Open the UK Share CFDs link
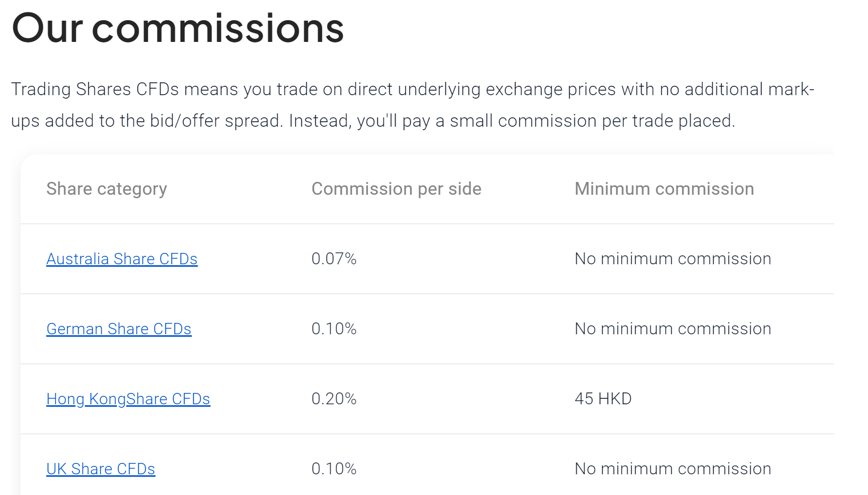The height and width of the screenshot is (495, 868). click(101, 469)
